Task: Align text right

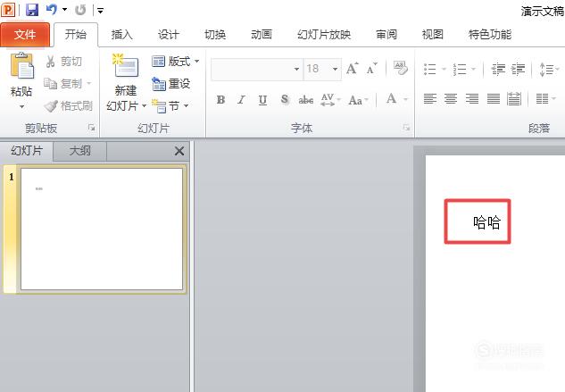Action: pyautogui.click(x=472, y=99)
